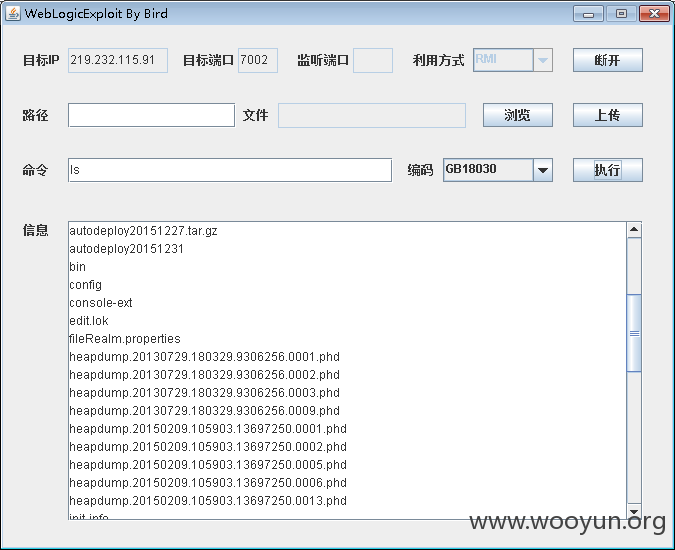Click the 命令 field containing ls
This screenshot has width=675, height=550.
[230, 170]
